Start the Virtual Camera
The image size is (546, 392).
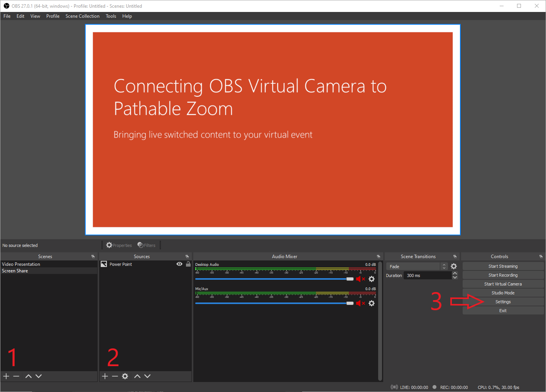coord(503,284)
